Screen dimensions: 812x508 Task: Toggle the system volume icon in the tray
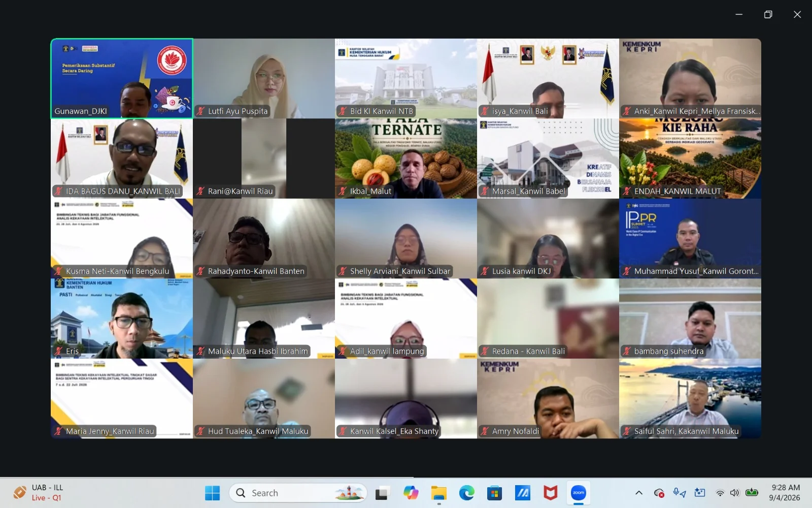pyautogui.click(x=734, y=493)
